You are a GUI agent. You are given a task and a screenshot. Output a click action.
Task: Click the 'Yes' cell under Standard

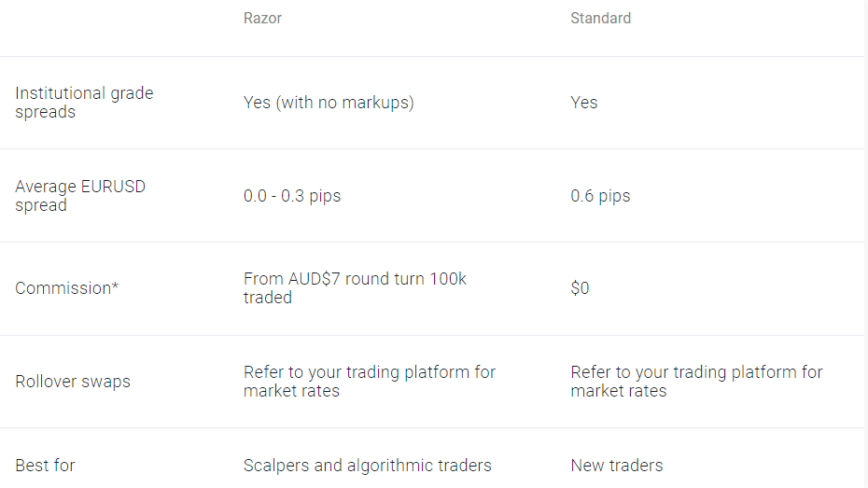point(584,103)
